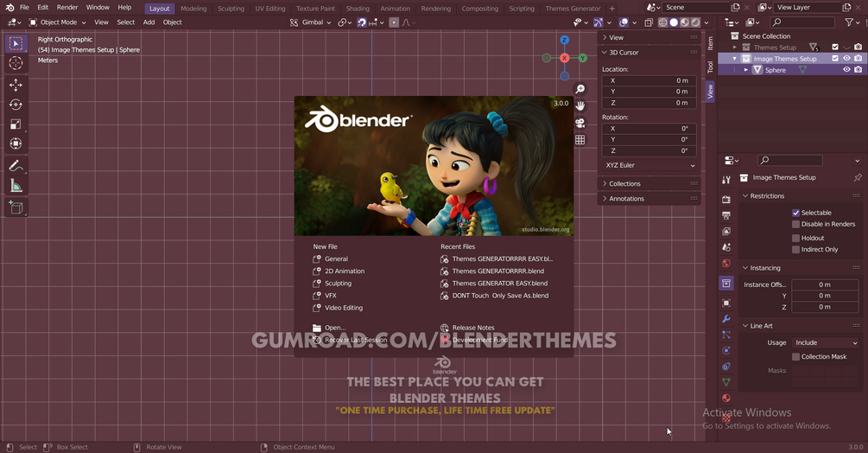This screenshot has height=453, width=868.
Task: Open the viewport Add menu
Action: point(149,22)
